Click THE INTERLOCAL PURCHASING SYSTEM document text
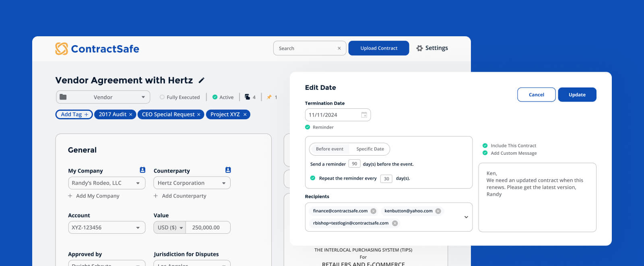The image size is (644, 266). coord(363,250)
